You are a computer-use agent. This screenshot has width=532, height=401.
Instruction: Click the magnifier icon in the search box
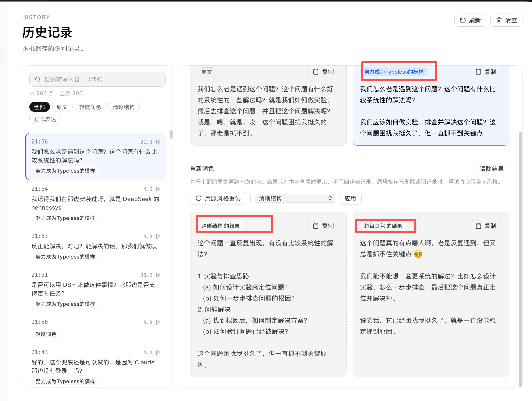(x=38, y=79)
